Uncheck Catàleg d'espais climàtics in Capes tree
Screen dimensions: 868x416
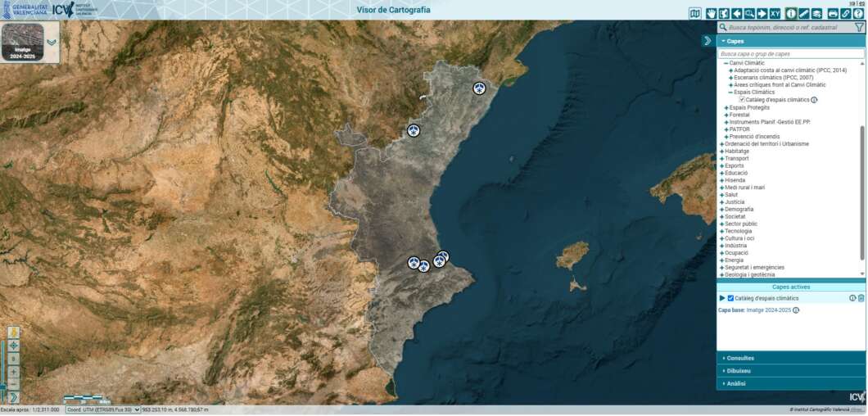(x=742, y=100)
